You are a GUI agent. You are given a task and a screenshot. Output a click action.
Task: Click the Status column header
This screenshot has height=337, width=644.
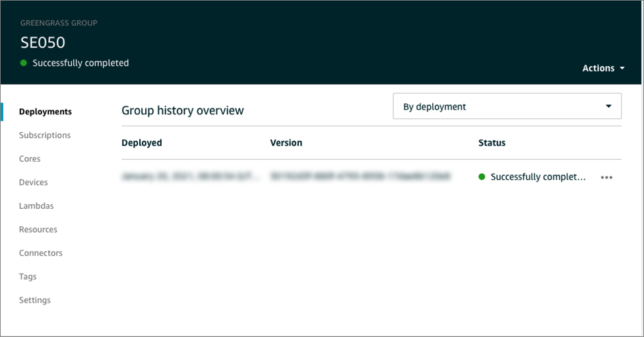[492, 143]
